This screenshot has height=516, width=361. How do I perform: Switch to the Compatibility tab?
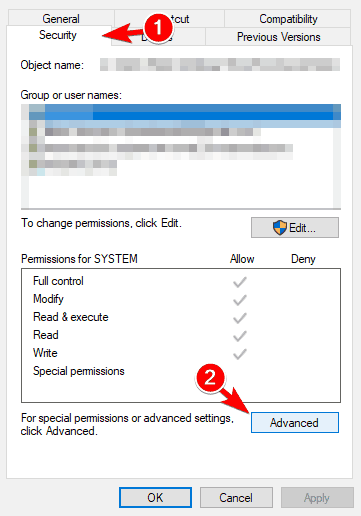pyautogui.click(x=288, y=19)
